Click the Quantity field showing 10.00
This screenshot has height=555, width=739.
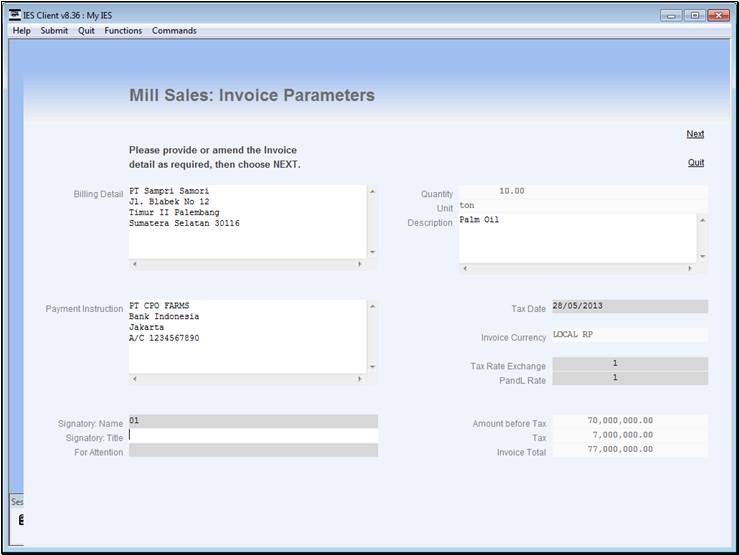(583, 191)
